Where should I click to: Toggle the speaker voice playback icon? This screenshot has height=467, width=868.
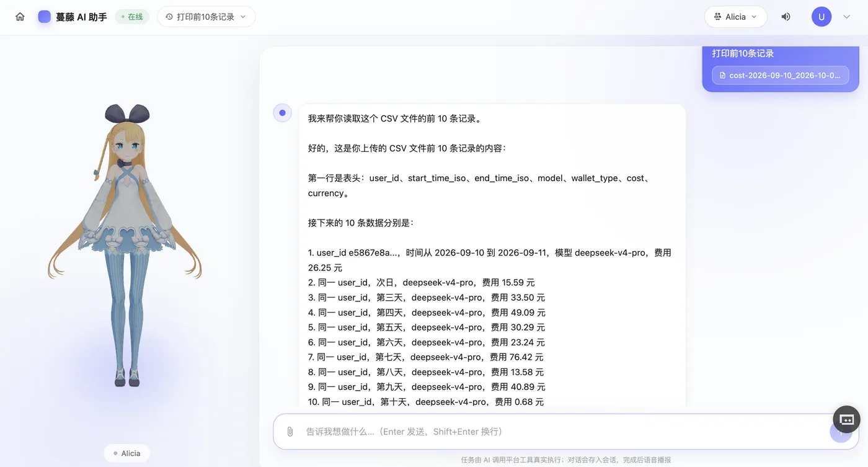point(786,17)
